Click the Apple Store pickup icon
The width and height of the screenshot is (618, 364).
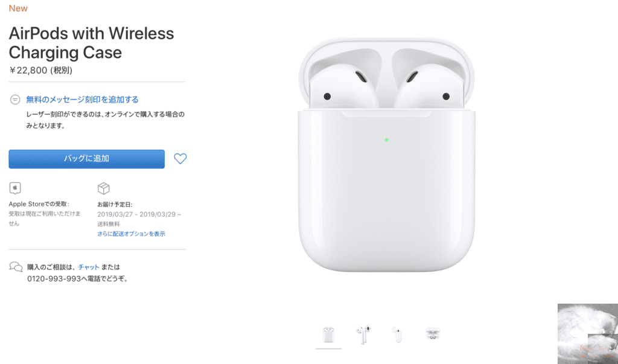pos(15,188)
